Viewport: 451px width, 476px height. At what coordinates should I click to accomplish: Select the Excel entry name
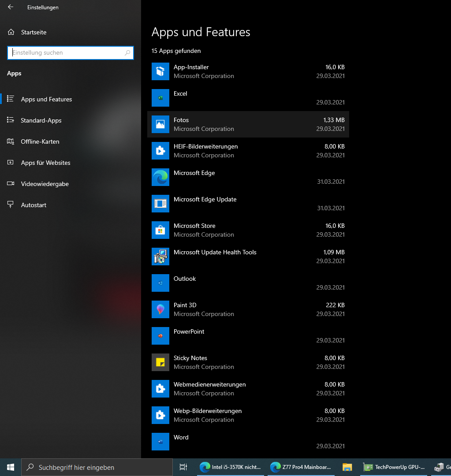point(180,93)
